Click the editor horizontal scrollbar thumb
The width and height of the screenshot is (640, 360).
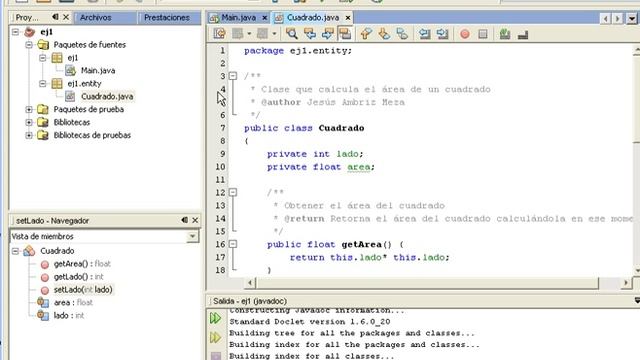(427, 282)
